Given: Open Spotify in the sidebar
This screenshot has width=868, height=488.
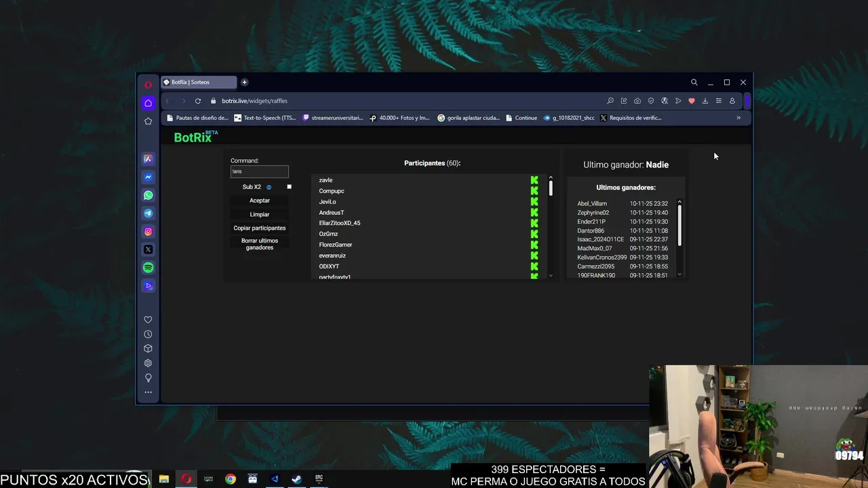Looking at the screenshot, I should (x=148, y=268).
